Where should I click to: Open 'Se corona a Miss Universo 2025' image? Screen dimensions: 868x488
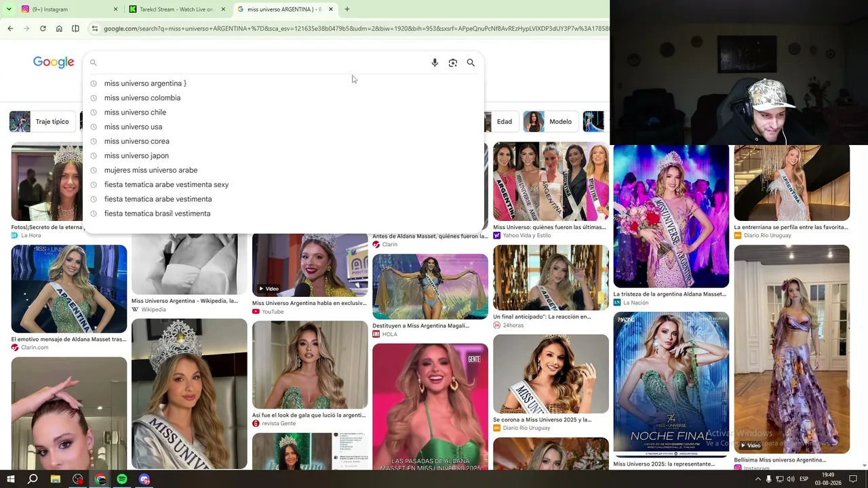pos(551,373)
